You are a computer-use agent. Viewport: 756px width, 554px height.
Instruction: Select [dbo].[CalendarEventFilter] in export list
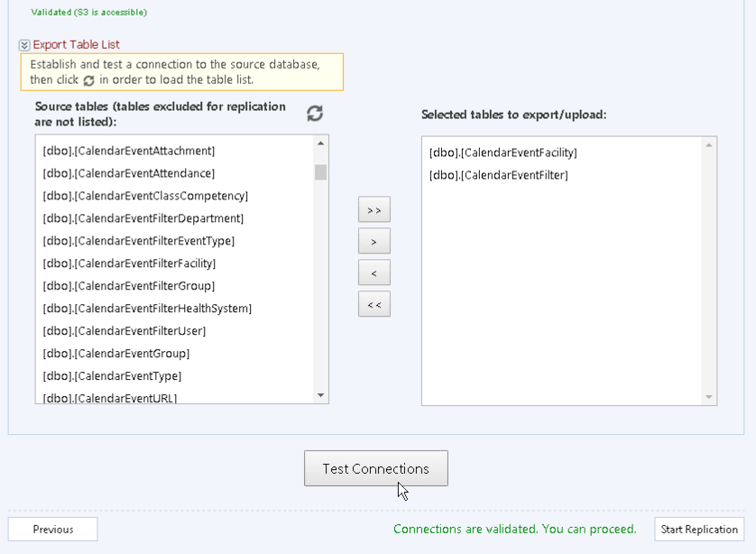499,175
